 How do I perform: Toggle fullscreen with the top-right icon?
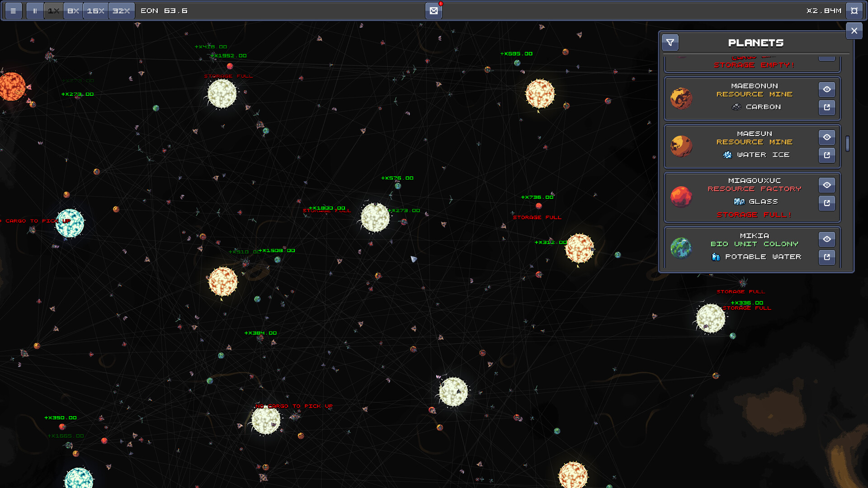pyautogui.click(x=855, y=10)
